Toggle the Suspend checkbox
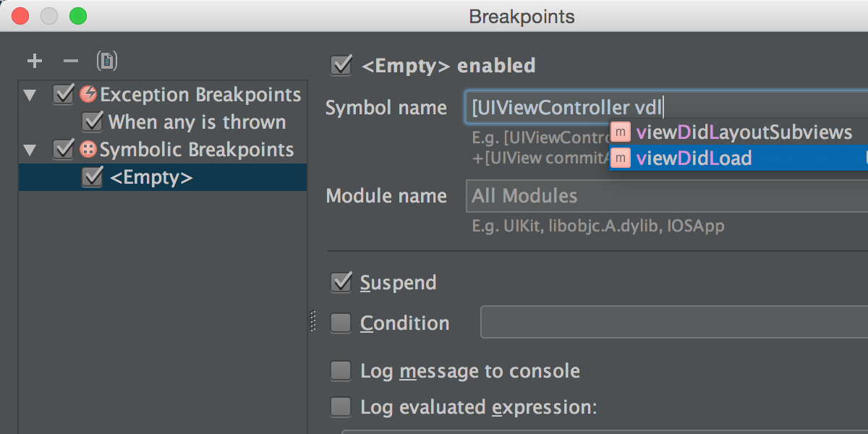Viewport: 868px width, 434px height. click(341, 282)
